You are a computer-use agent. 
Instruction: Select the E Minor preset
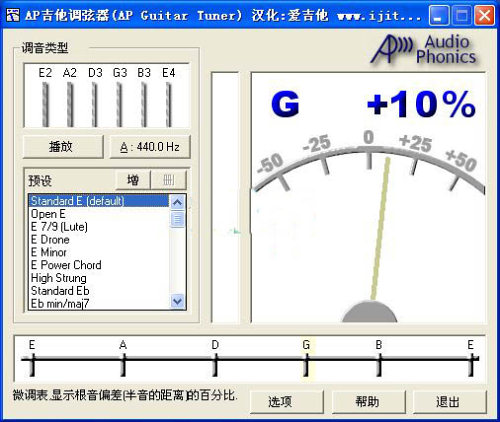coord(99,252)
